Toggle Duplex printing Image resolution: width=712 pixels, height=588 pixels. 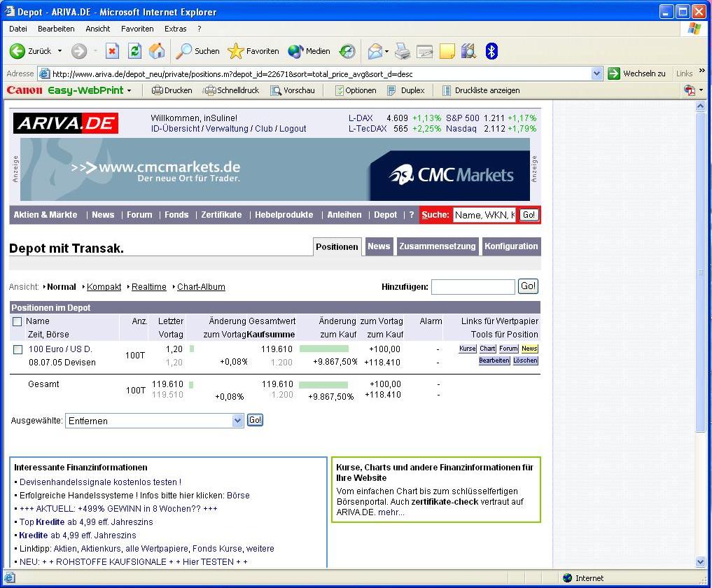tap(406, 90)
